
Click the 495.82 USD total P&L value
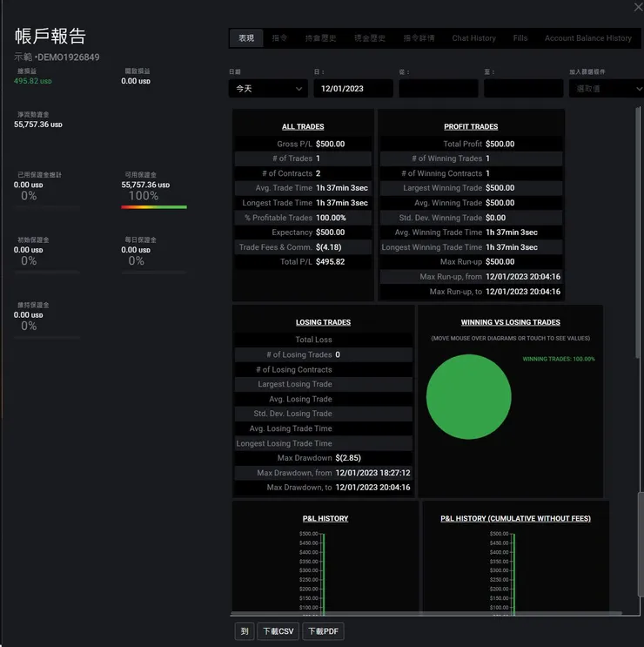(x=32, y=81)
